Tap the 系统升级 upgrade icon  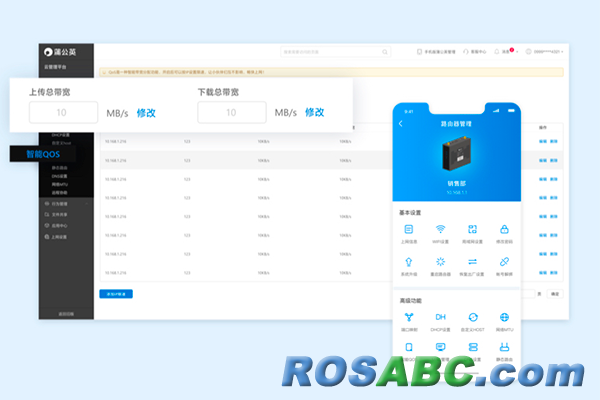coord(409,262)
